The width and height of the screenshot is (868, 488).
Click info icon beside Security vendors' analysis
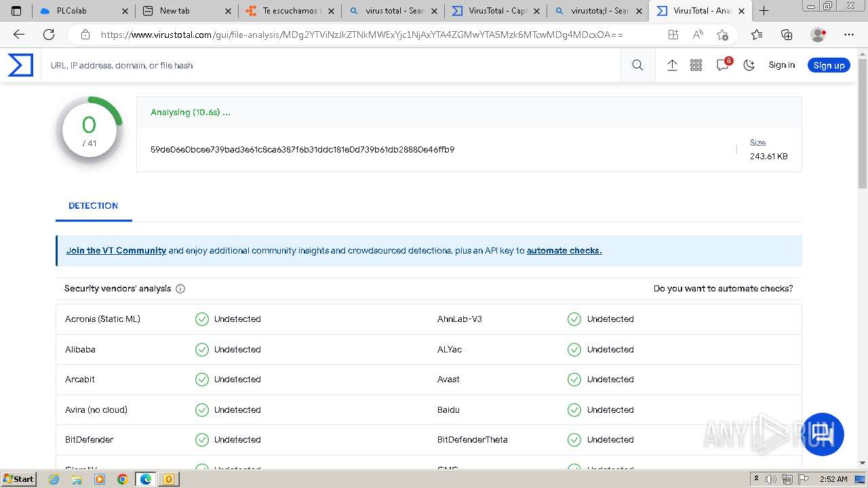[x=180, y=289]
